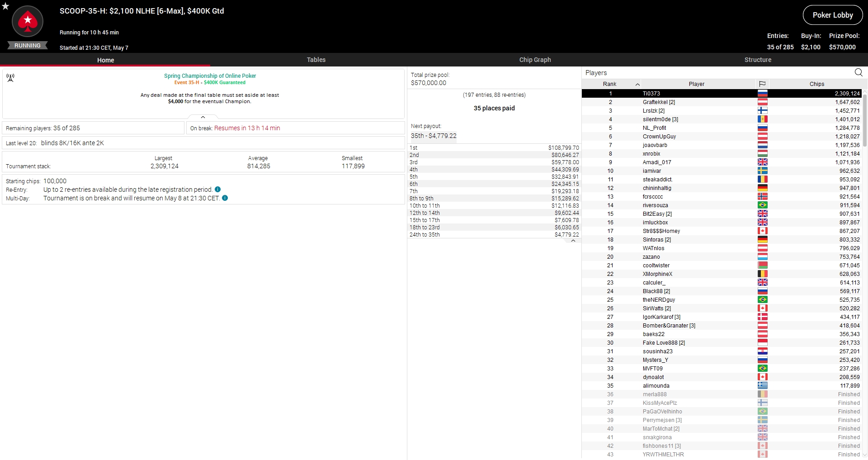This screenshot has height=460, width=868.
Task: Click the 24th to 35th payout row
Action: [x=494, y=235]
